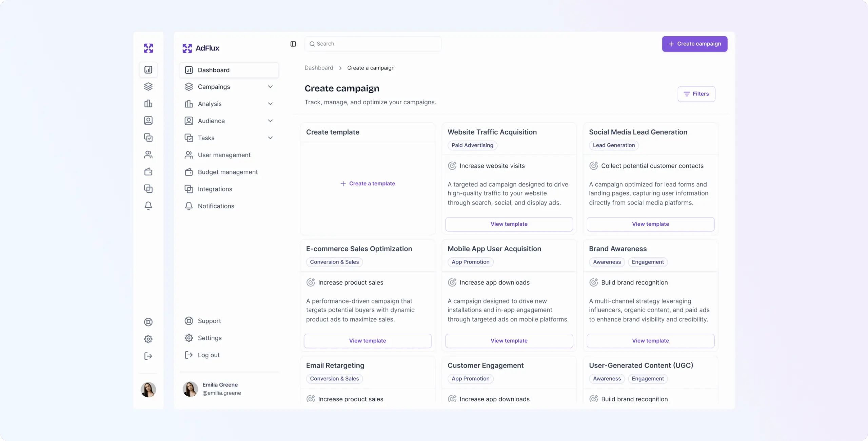Open User management in the sidebar
Image resolution: width=868 pixels, height=441 pixels.
click(224, 155)
